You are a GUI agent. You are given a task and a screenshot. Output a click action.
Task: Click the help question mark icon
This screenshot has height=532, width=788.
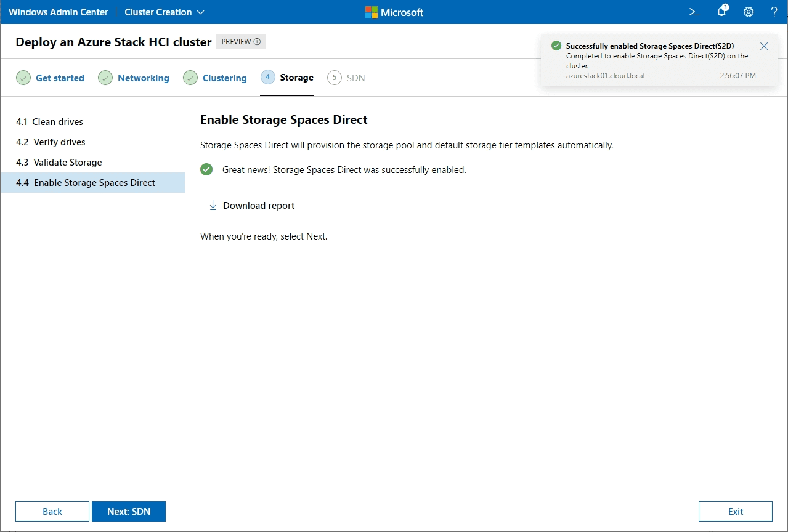click(x=774, y=12)
